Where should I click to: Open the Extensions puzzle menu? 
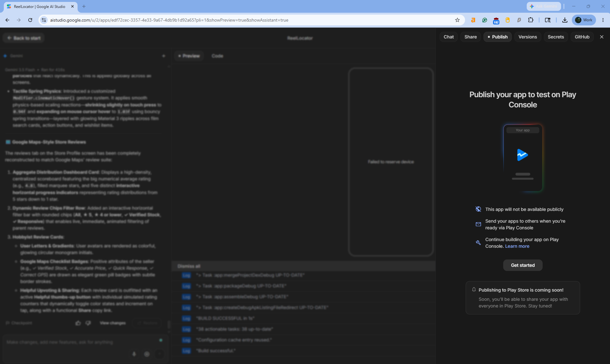pos(531,20)
